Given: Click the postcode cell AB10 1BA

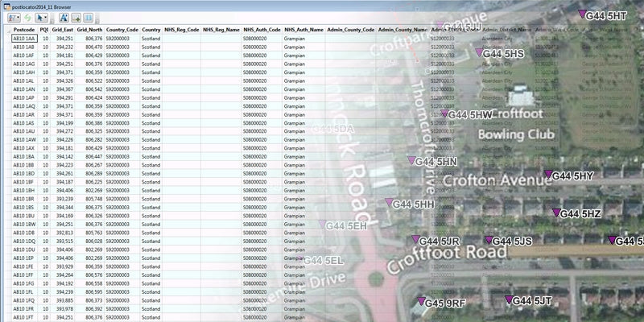Looking at the screenshot, I should coord(24,156).
